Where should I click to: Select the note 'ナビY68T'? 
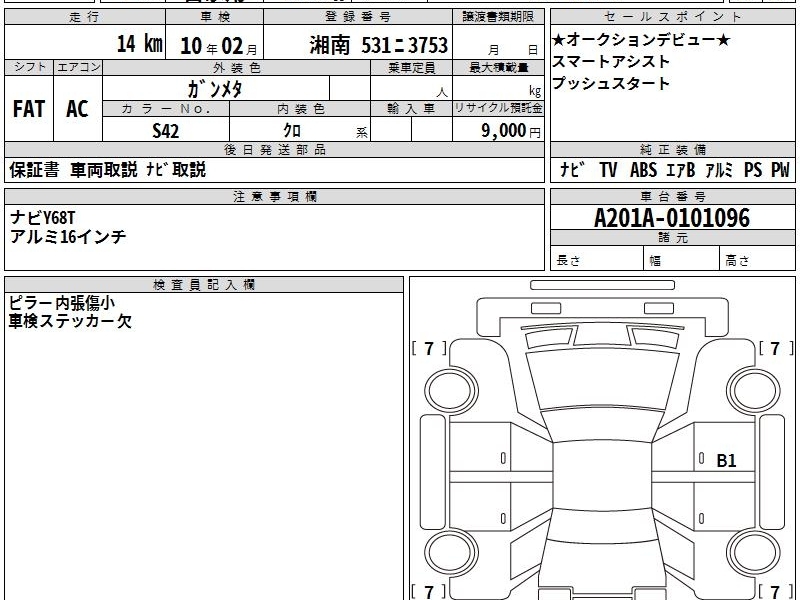pos(43,218)
